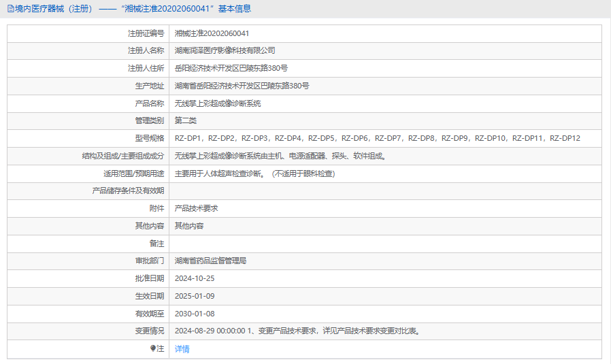Click the 产品名称 label
The width and height of the screenshot is (611, 364).
click(x=150, y=103)
